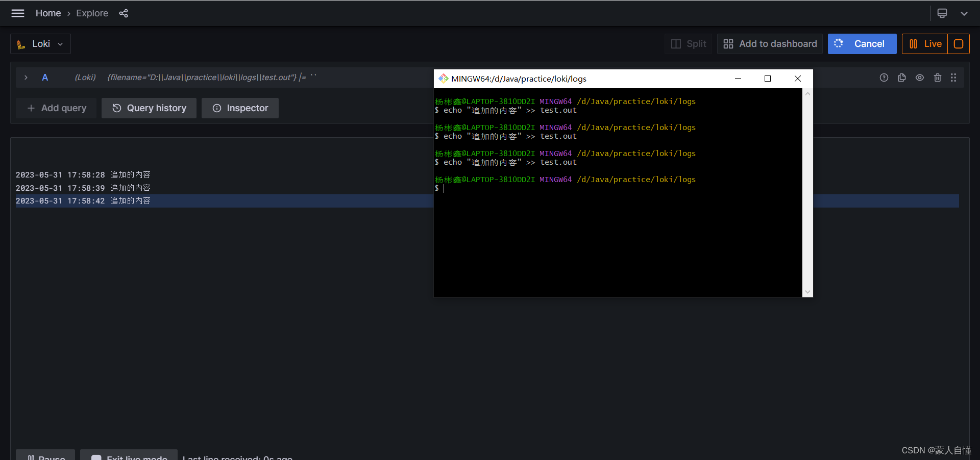This screenshot has width=980, height=460.
Task: Open the Loki datasource picker dropdown
Action: (40, 44)
